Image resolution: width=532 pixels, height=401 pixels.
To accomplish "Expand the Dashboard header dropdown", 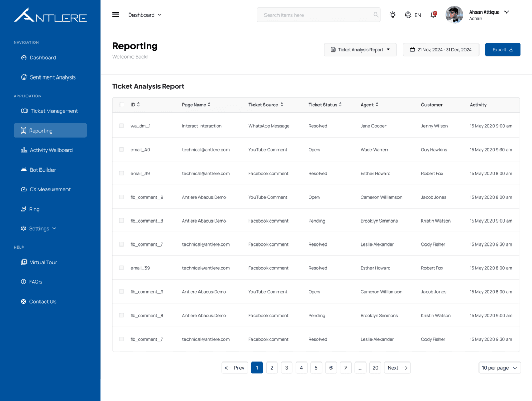I will (x=145, y=15).
